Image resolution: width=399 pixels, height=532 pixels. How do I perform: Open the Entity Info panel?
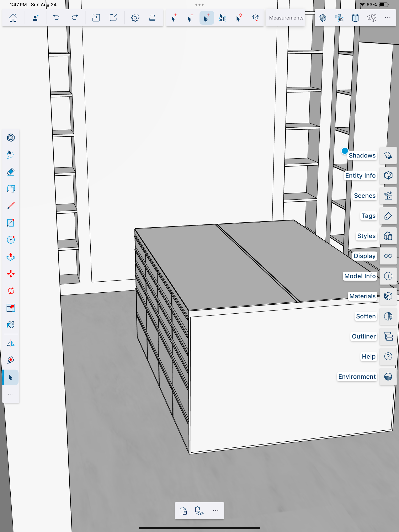coord(388,176)
